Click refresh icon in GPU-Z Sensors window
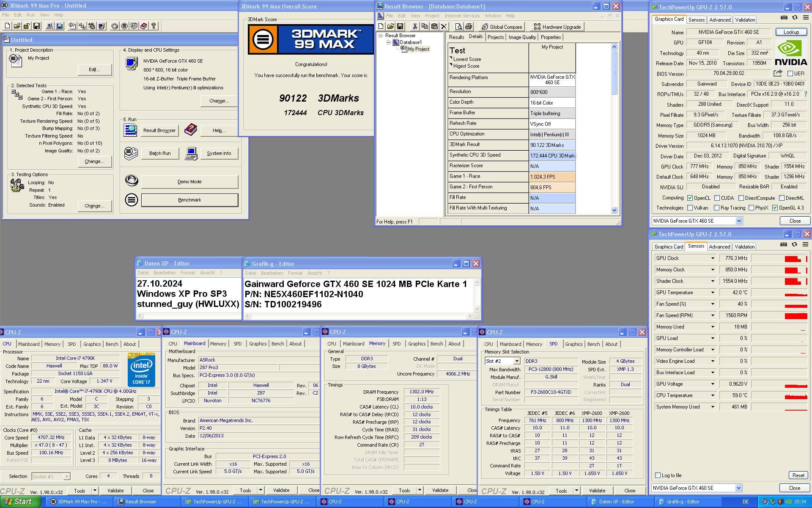 coord(794,245)
